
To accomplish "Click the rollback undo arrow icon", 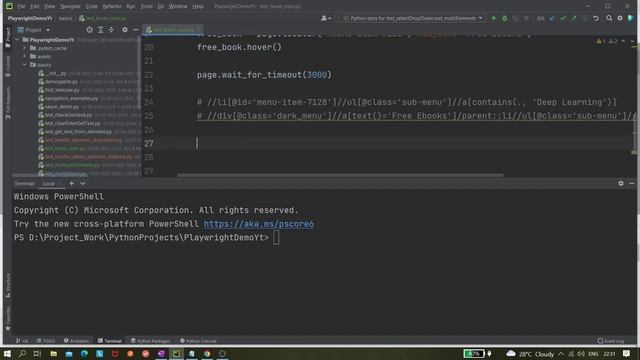I will (596, 18).
